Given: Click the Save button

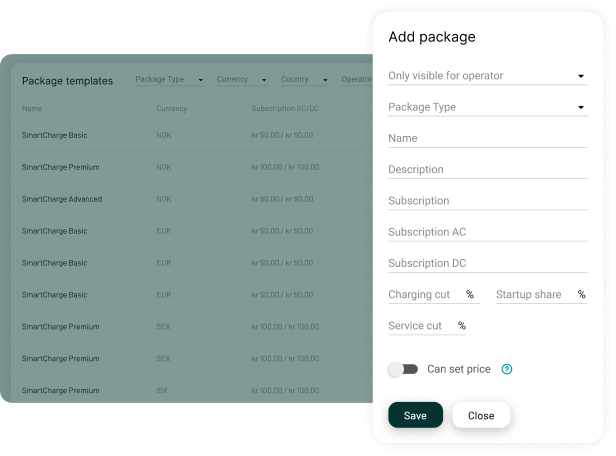Looking at the screenshot, I should point(415,415).
